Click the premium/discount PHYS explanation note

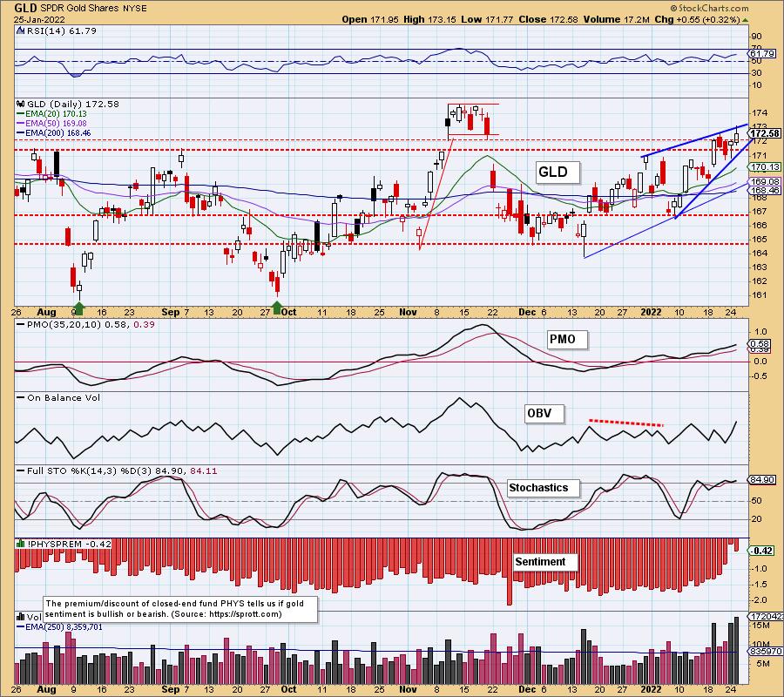click(x=180, y=609)
